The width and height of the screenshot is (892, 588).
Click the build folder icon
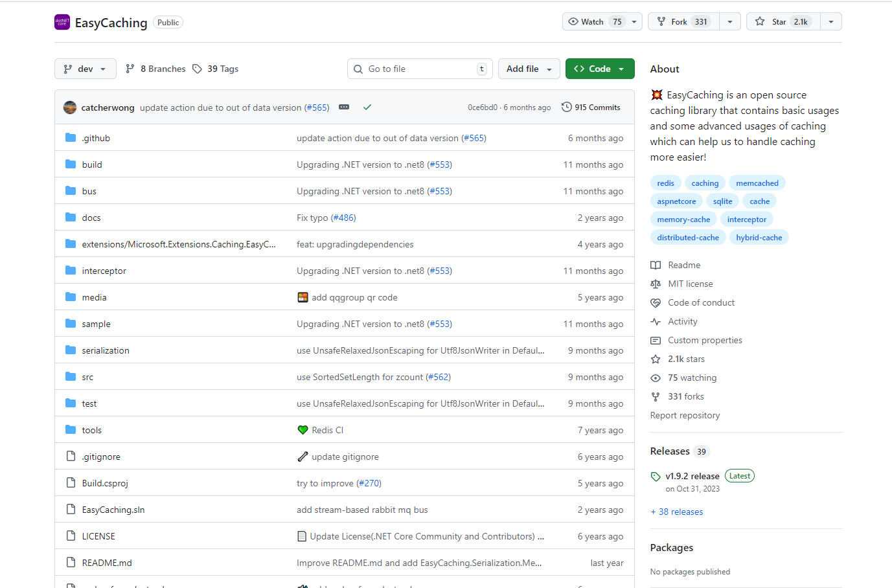pyautogui.click(x=71, y=164)
